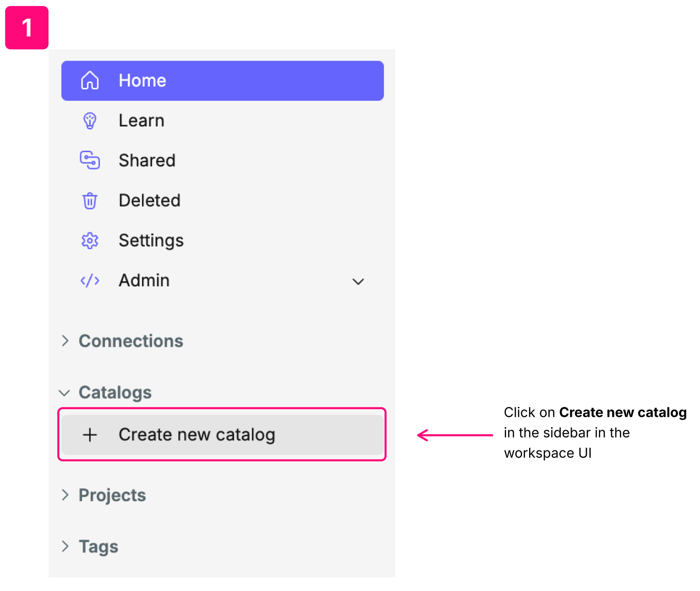Click the Catalogs section heading
Image resolution: width=700 pixels, height=591 pixels.
click(115, 393)
